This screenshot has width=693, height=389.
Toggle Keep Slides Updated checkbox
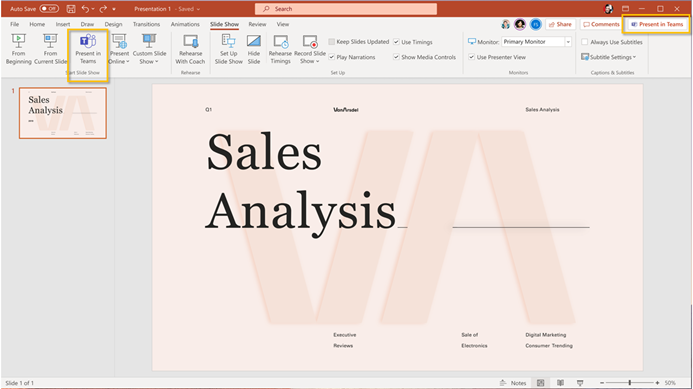331,42
